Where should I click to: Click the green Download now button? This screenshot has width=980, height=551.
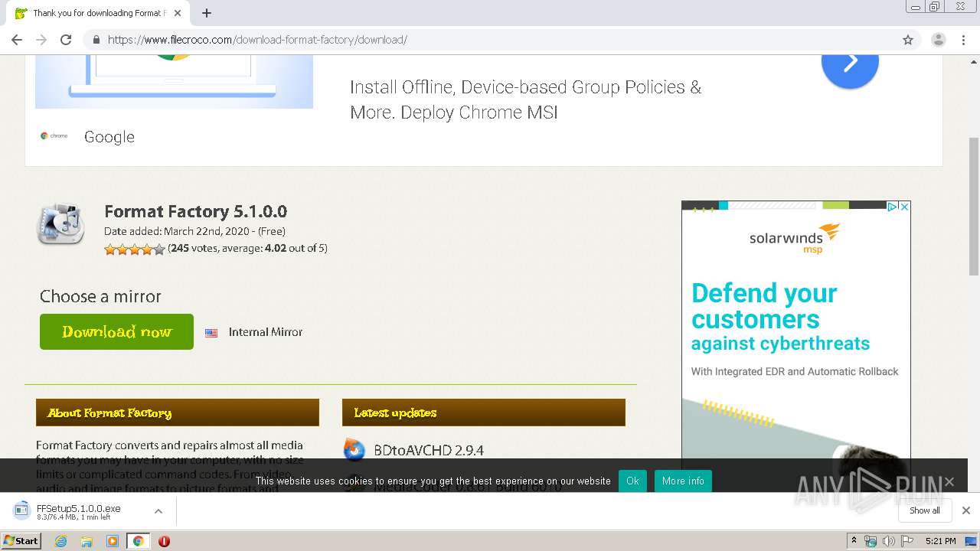[x=116, y=331]
